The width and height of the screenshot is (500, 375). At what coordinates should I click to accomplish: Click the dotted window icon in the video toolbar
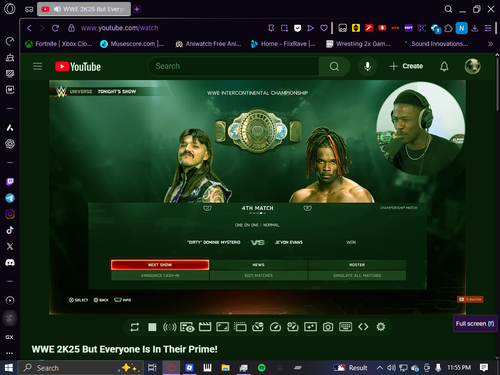pos(240,327)
